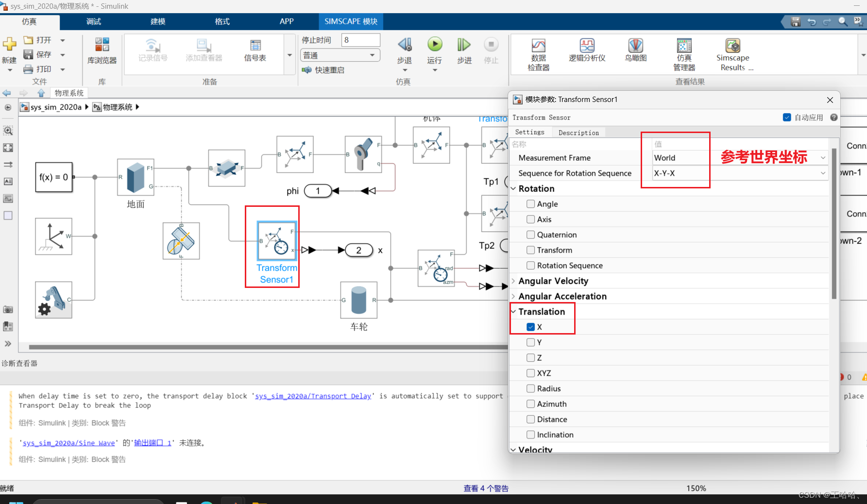Select the phi output port 1 block
The height and width of the screenshot is (504, 867).
(x=318, y=191)
